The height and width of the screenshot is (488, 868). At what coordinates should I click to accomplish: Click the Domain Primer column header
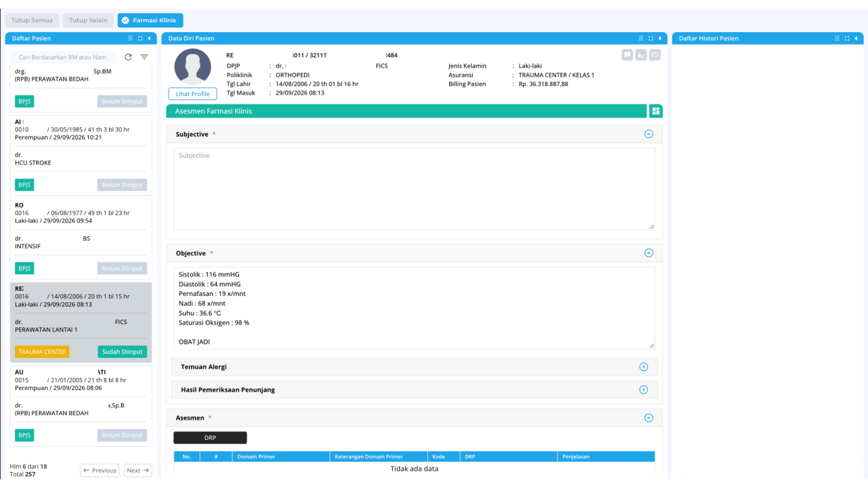[x=281, y=457]
